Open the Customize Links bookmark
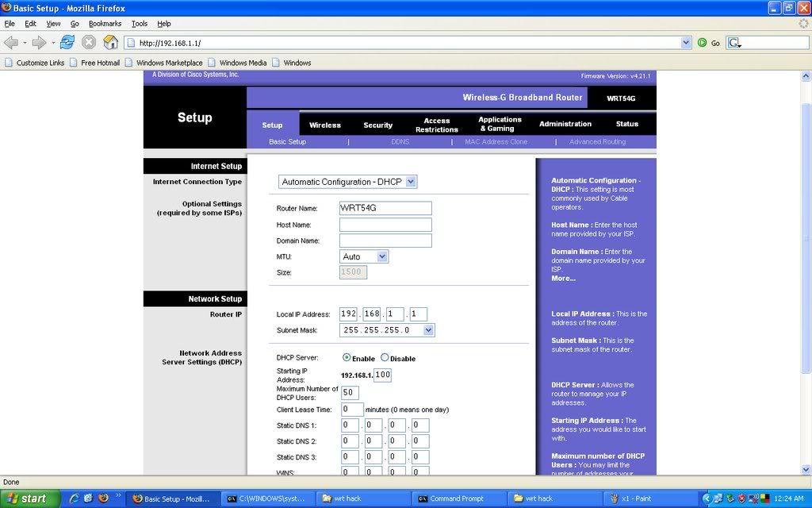The width and height of the screenshot is (812, 508). click(x=35, y=63)
